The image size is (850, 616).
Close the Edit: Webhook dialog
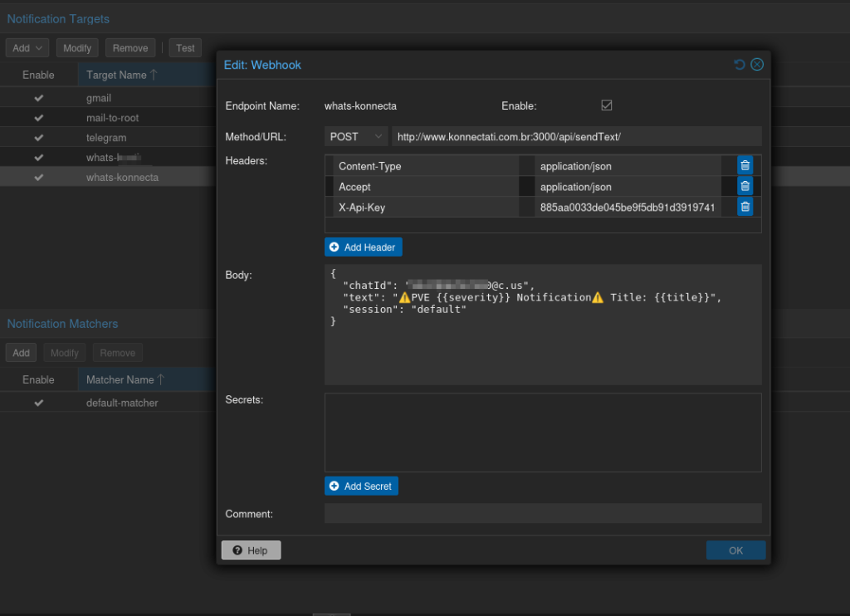click(757, 65)
